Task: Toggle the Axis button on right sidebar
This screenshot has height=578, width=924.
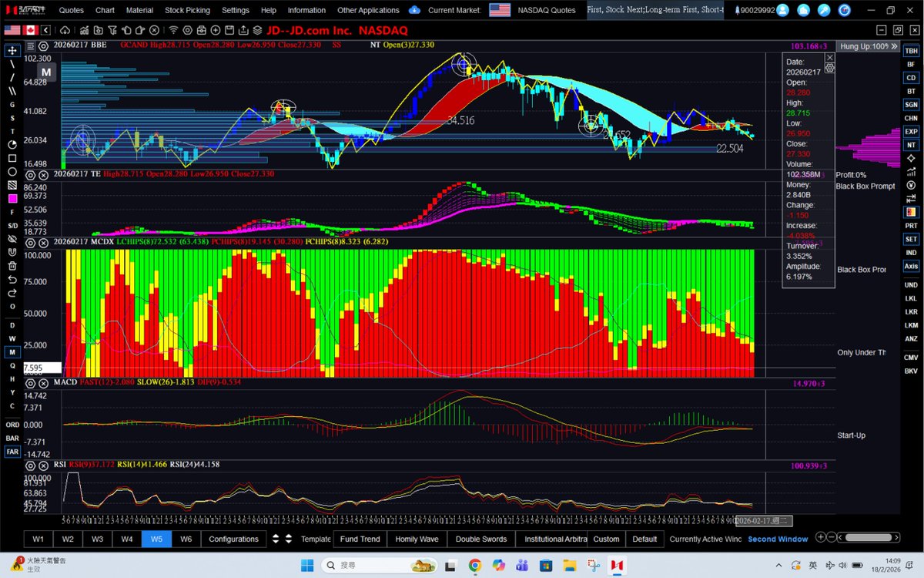Action: click(911, 266)
